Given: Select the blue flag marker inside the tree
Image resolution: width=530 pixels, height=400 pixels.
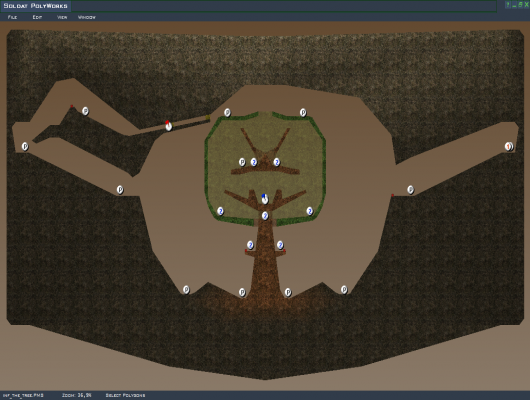Looking at the screenshot, I should (265, 199).
